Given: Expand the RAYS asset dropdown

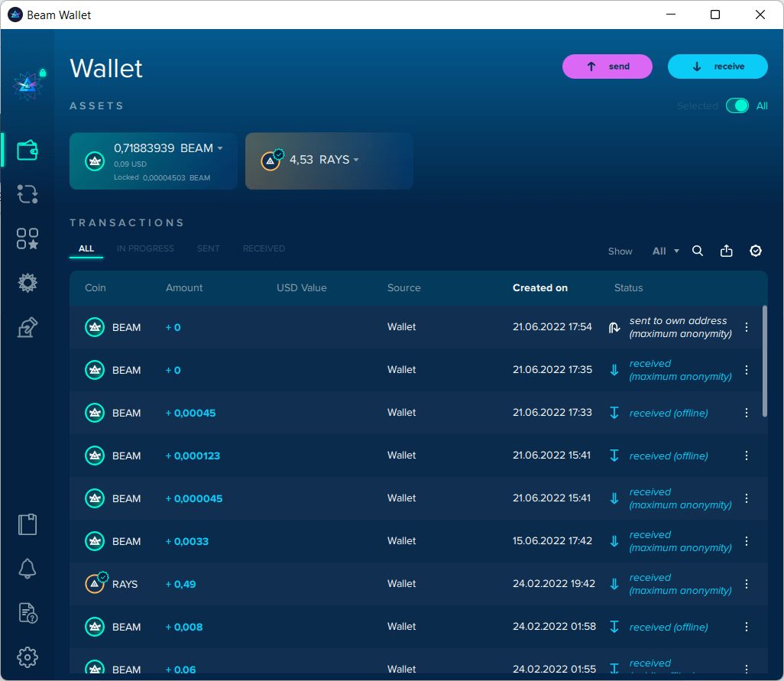Looking at the screenshot, I should click(x=356, y=160).
